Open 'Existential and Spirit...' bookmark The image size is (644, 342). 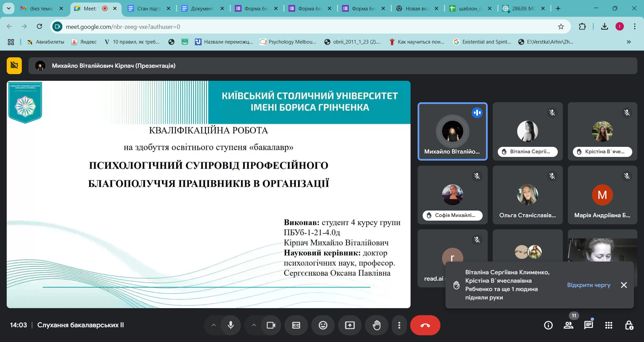tap(482, 42)
